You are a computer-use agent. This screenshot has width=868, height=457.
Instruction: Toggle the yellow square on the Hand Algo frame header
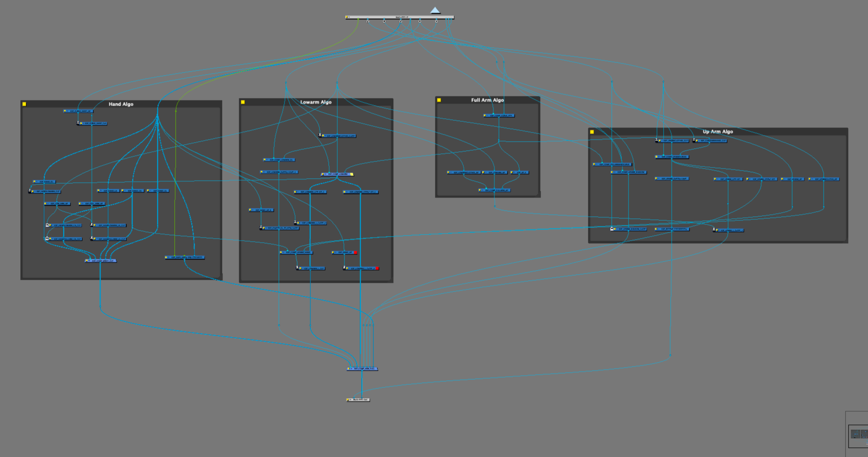(x=24, y=104)
